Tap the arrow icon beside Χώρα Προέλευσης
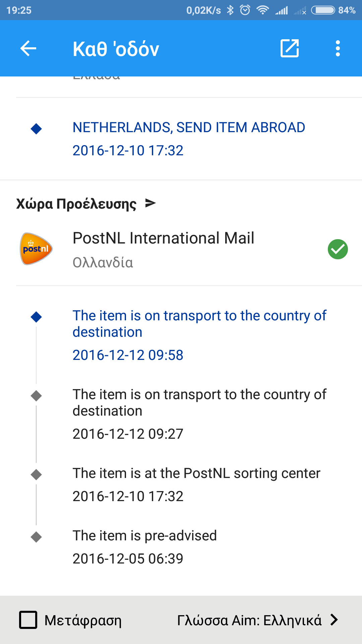The image size is (362, 644). (x=150, y=203)
